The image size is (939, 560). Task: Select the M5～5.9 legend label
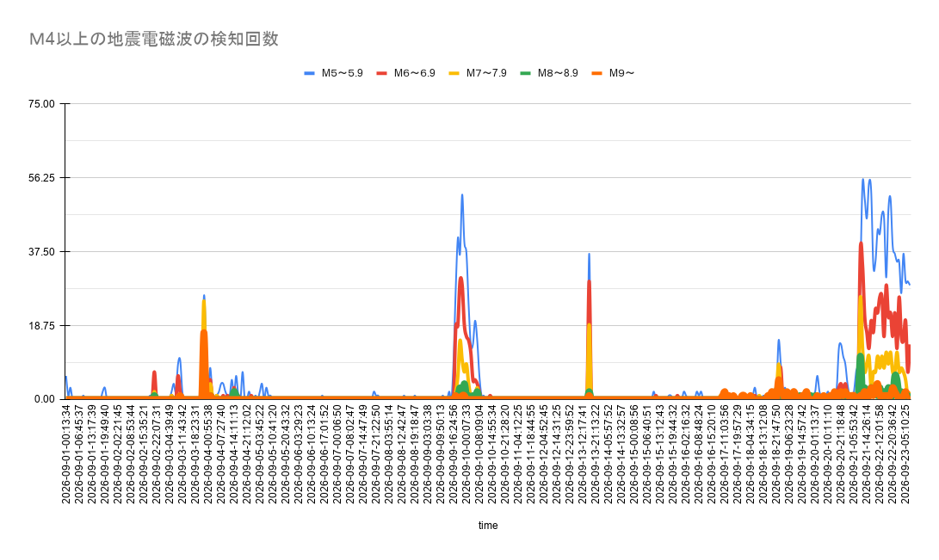tap(342, 73)
